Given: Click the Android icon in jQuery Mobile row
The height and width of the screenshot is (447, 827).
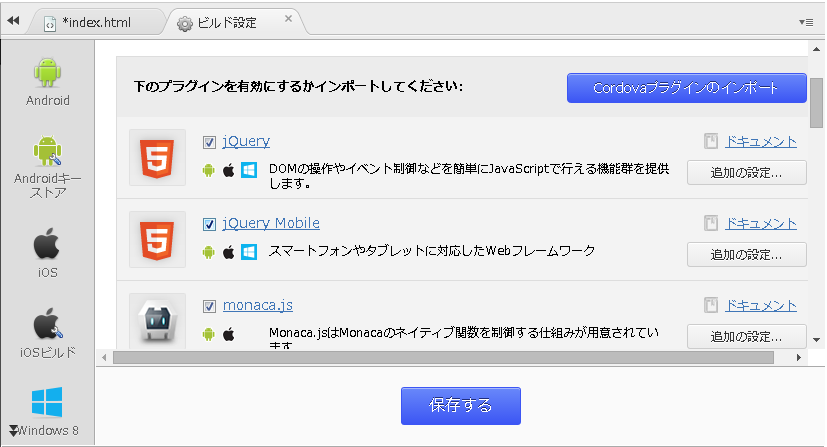Looking at the screenshot, I should 209,252.
